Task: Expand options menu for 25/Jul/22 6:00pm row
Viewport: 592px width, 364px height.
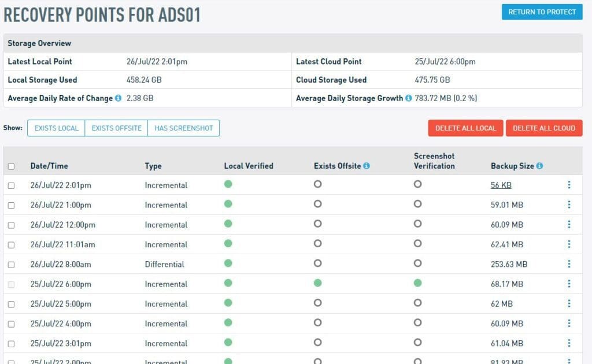Action: pos(569,284)
